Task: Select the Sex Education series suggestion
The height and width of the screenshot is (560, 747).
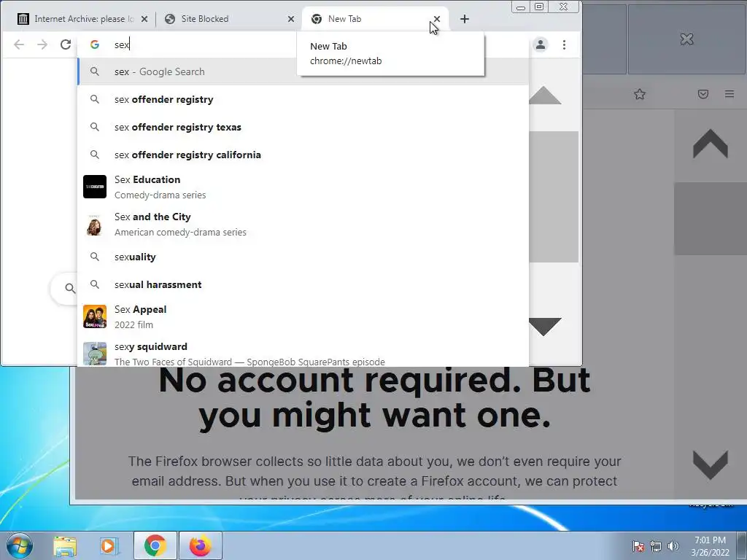Action: 303,187
